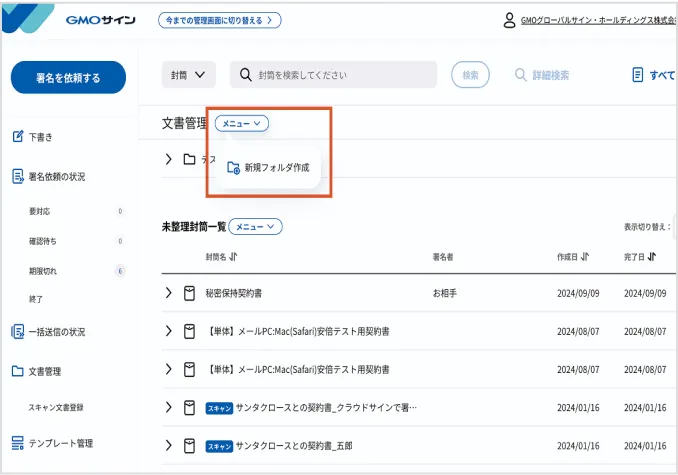
Task: Expand the クラウドサインで署 envelope row
Action: (169, 407)
